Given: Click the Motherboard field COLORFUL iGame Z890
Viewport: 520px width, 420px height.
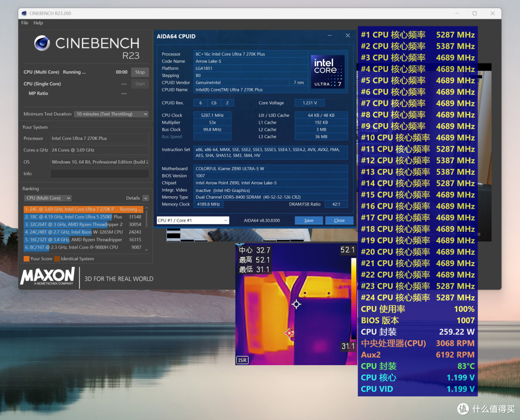Looking at the screenshot, I should pos(271,169).
